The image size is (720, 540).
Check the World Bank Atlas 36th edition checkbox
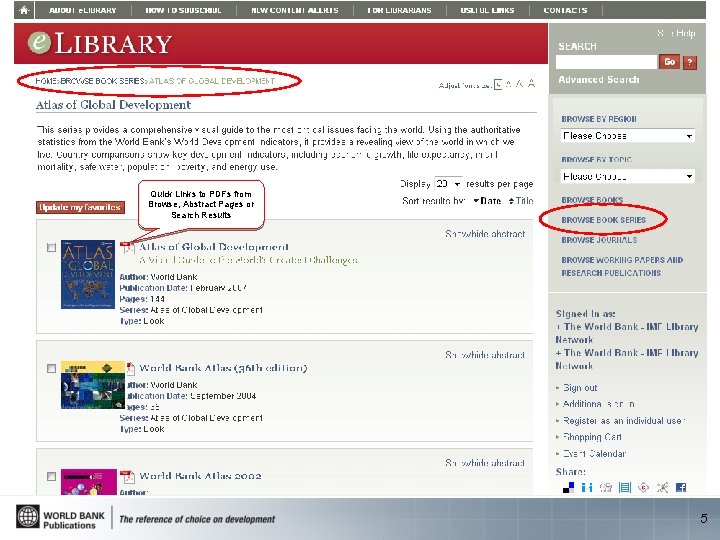pyautogui.click(x=51, y=368)
